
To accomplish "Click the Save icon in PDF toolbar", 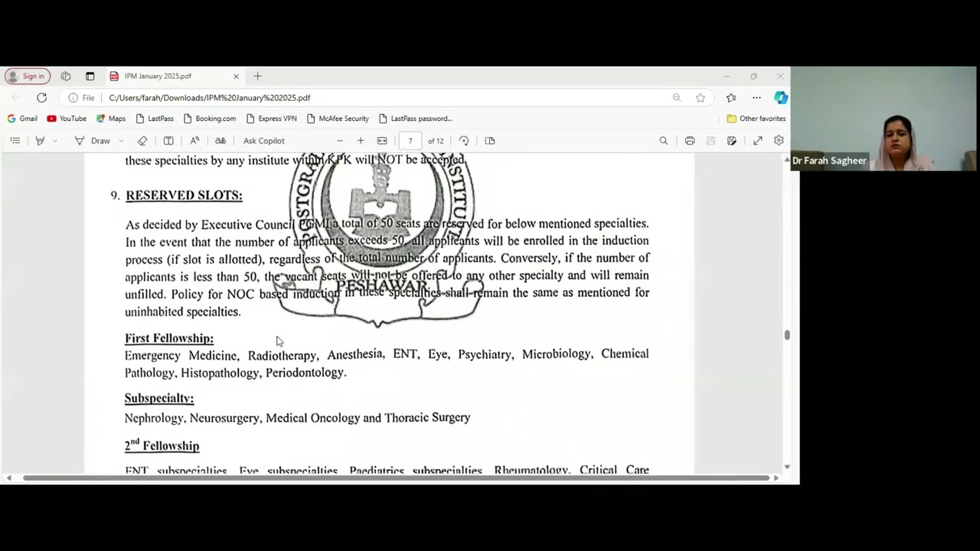I will pyautogui.click(x=710, y=141).
